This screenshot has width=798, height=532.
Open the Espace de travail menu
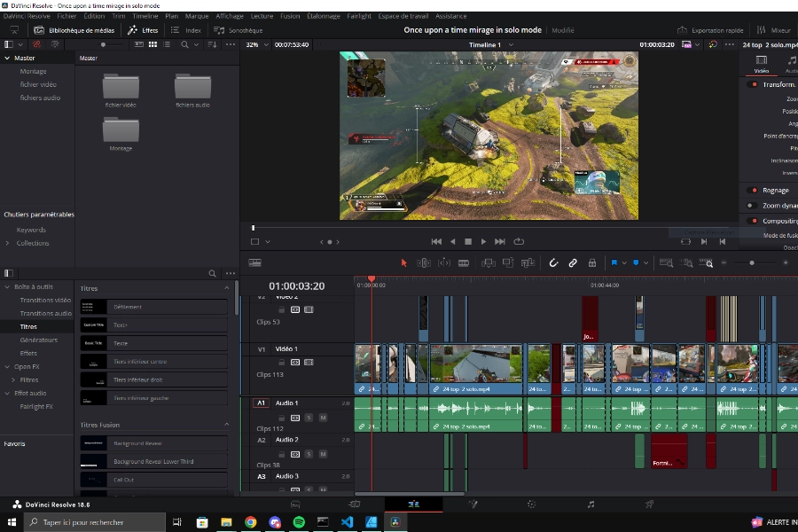click(403, 16)
